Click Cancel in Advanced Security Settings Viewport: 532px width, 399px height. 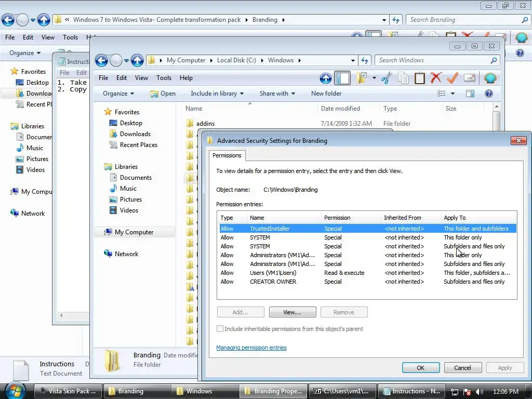pyautogui.click(x=462, y=368)
